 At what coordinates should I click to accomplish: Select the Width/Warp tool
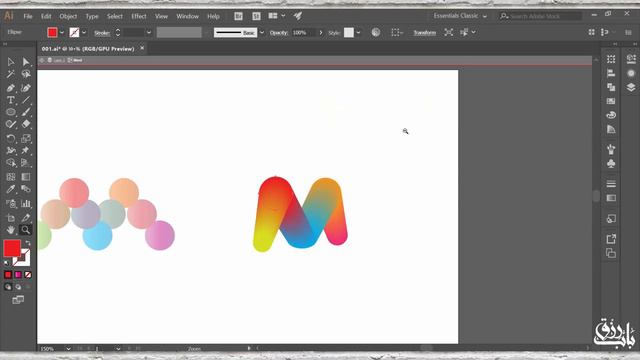(11, 151)
